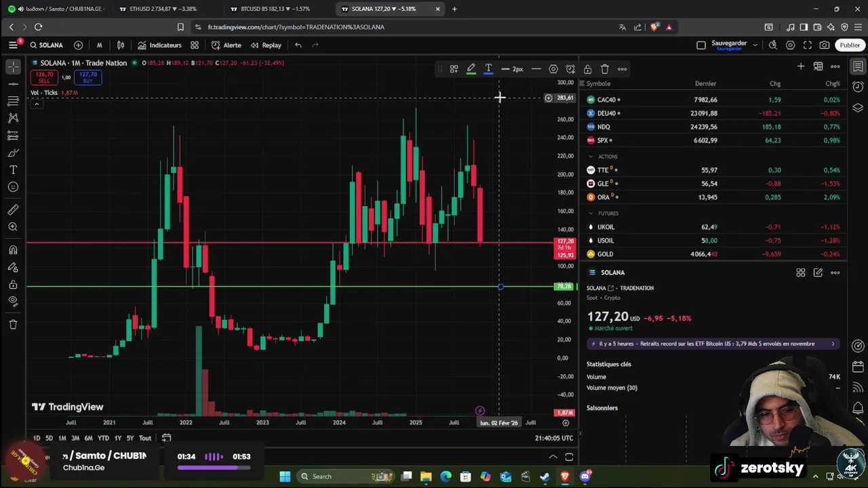Activate zoom in tool
The height and width of the screenshot is (488, 868).
[x=13, y=227]
